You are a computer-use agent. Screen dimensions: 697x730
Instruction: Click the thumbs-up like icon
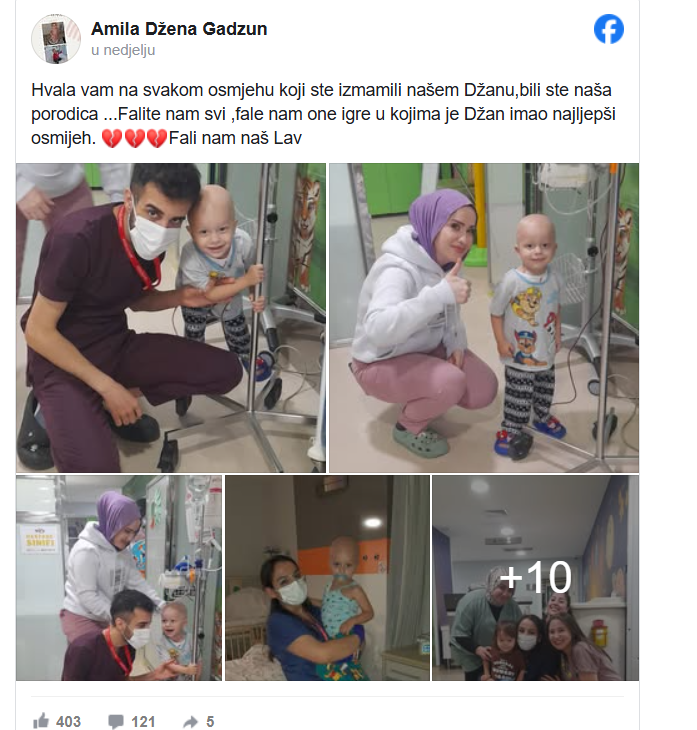[41, 721]
